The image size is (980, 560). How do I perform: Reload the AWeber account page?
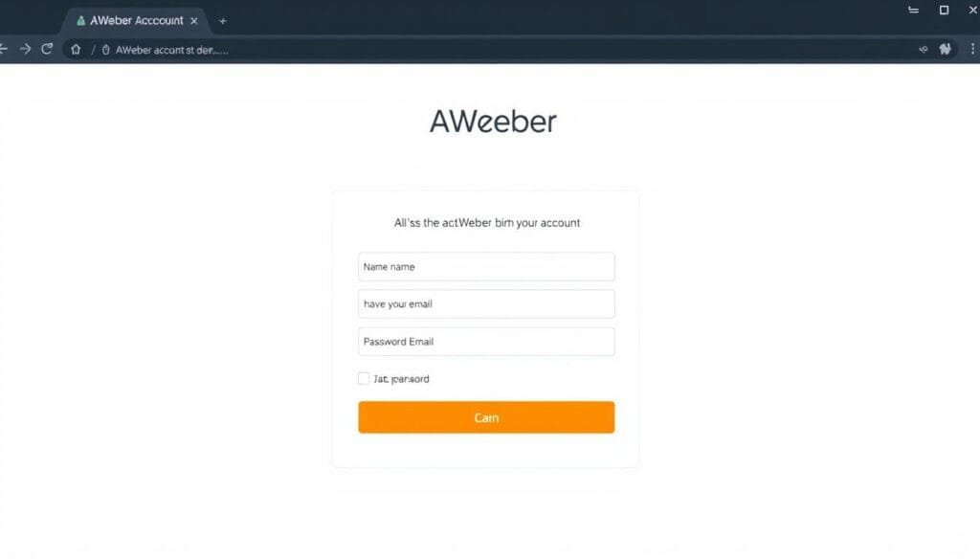[x=47, y=49]
